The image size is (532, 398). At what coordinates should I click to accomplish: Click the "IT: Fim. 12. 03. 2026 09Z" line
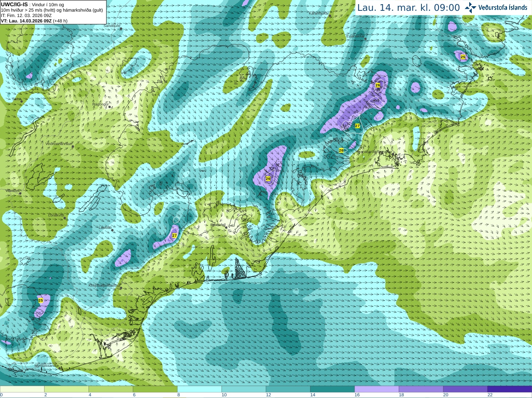tap(26, 15)
